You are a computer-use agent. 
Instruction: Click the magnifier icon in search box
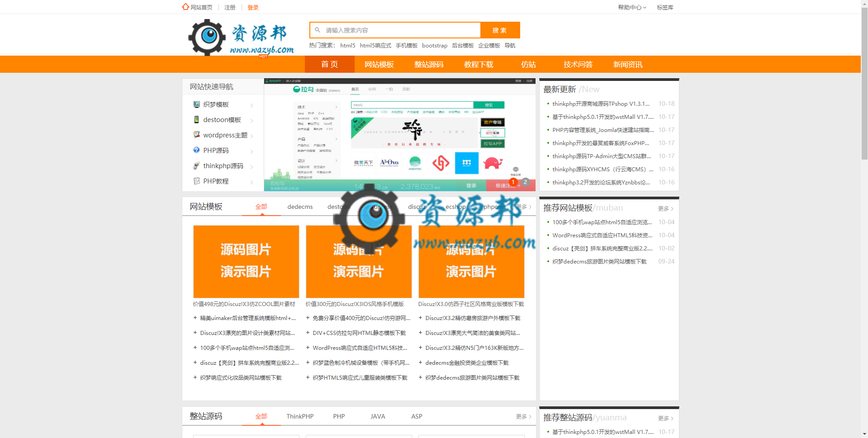coord(318,30)
